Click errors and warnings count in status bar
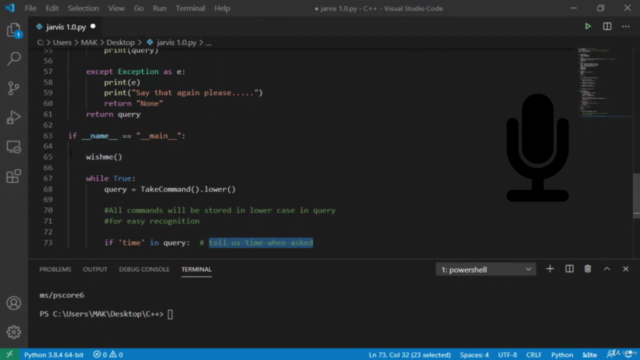The image size is (640, 360). click(x=108, y=355)
